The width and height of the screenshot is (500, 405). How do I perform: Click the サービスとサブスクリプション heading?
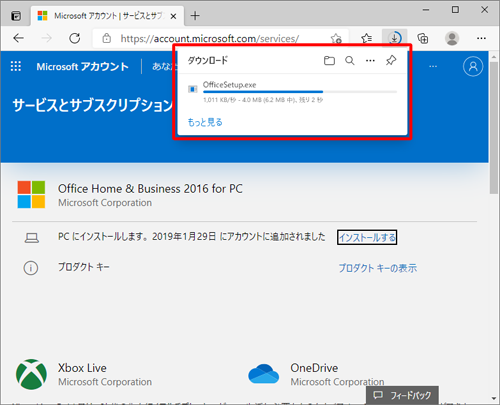point(93,105)
